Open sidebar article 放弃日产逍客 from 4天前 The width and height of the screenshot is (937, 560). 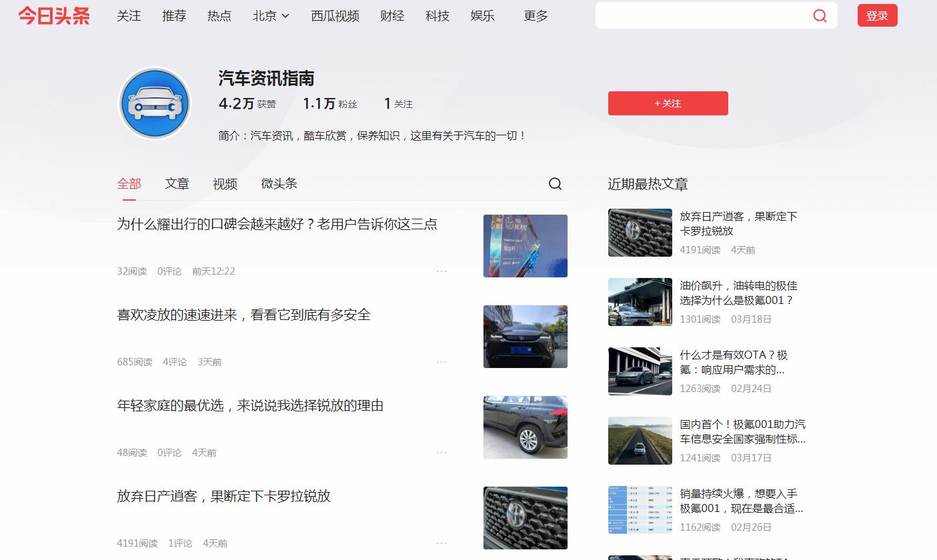pos(738,223)
